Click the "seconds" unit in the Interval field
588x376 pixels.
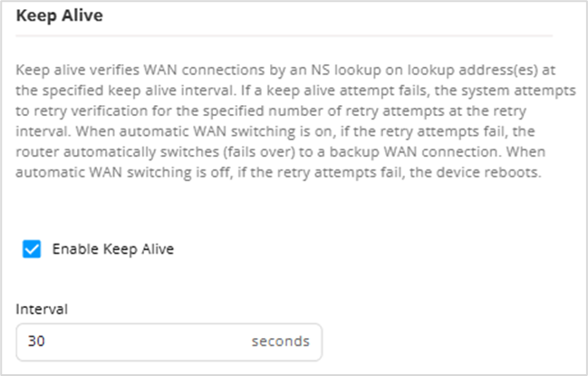pyautogui.click(x=280, y=342)
